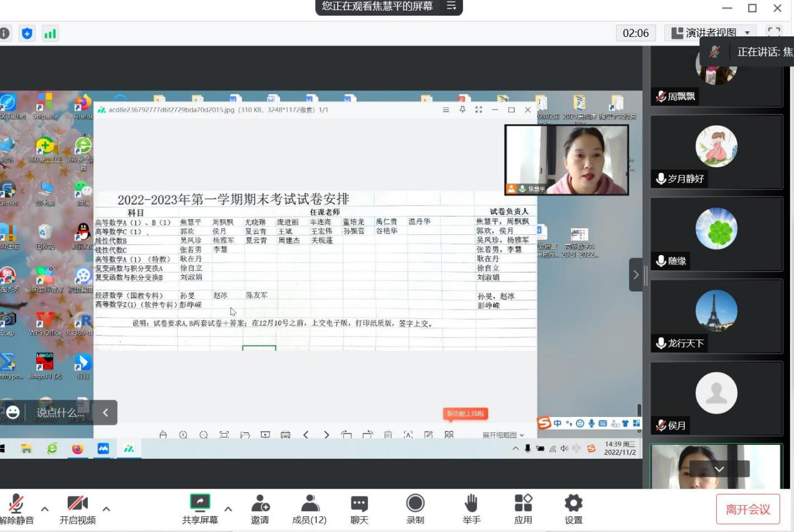Image resolution: width=794 pixels, height=532 pixels.
Task: Click the 共享屏幕 share screen button
Action: (x=200, y=509)
